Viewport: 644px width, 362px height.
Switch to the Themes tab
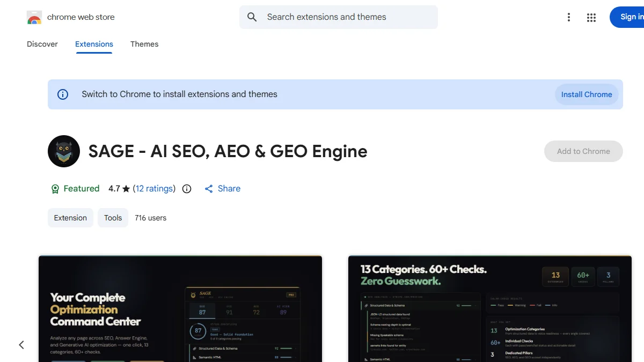(x=144, y=44)
